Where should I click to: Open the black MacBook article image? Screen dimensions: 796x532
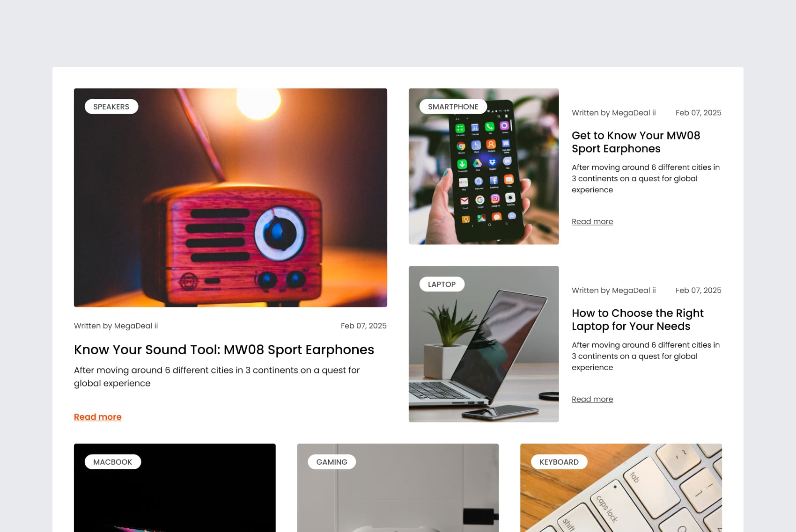(175, 488)
